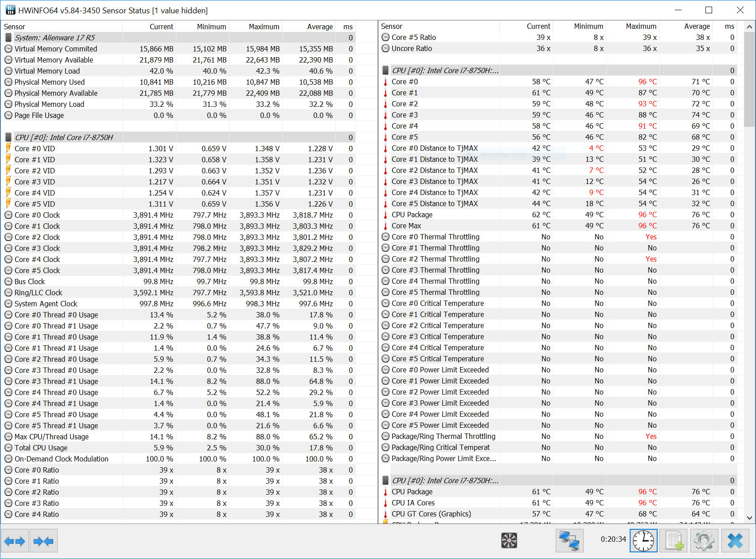
Task: Select the Package/Ring Power Limit Exce... row
Action: 558,458
